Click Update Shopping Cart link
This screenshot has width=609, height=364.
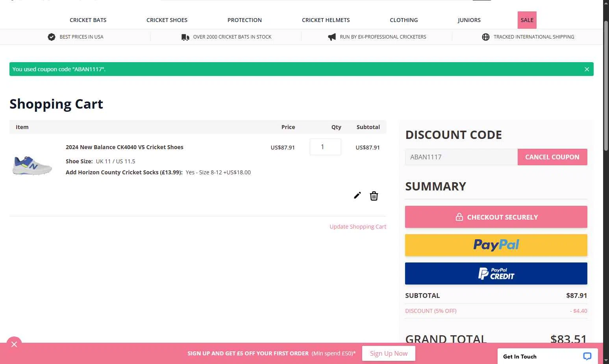click(x=358, y=227)
